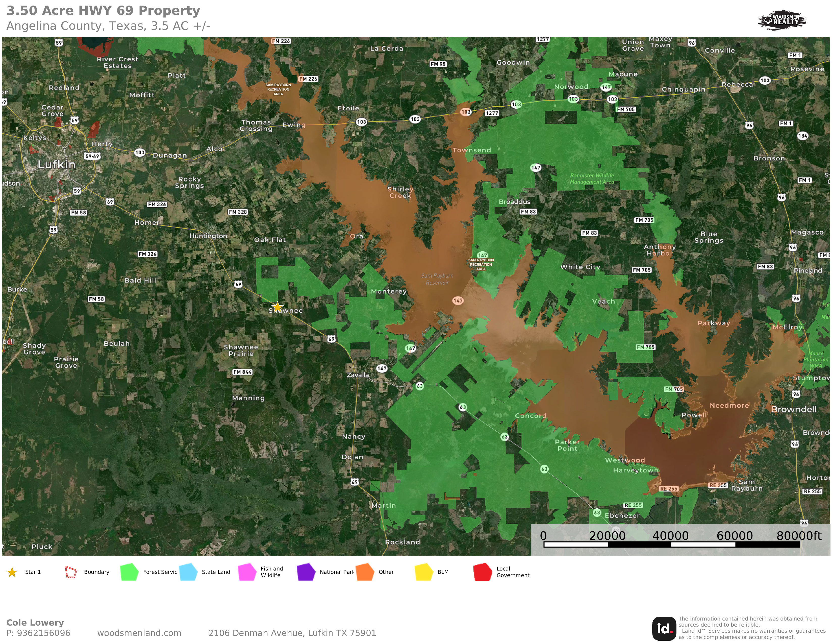Viewport: 833px width, 644px height.
Task: Click the FM 844 road shield
Action: pyautogui.click(x=243, y=372)
